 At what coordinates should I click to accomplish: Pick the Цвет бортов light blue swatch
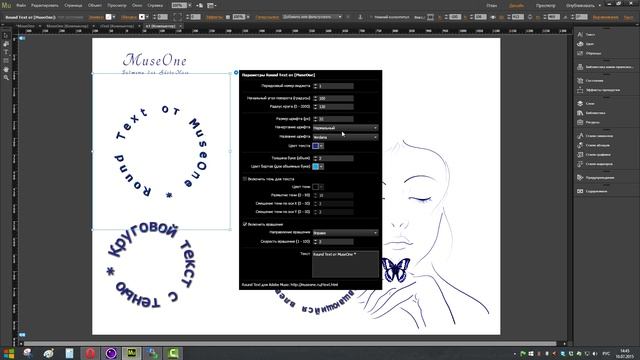click(x=316, y=167)
